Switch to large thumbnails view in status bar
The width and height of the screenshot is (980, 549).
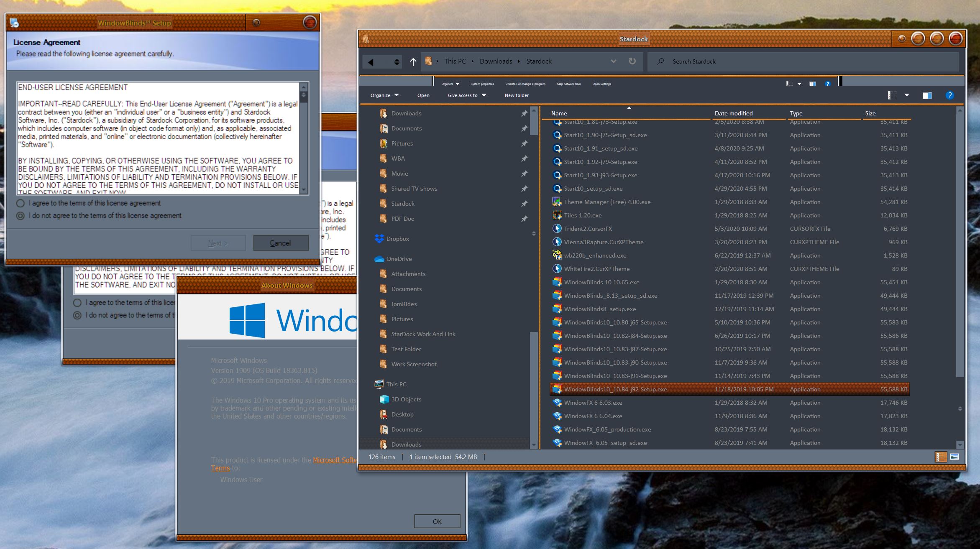954,457
